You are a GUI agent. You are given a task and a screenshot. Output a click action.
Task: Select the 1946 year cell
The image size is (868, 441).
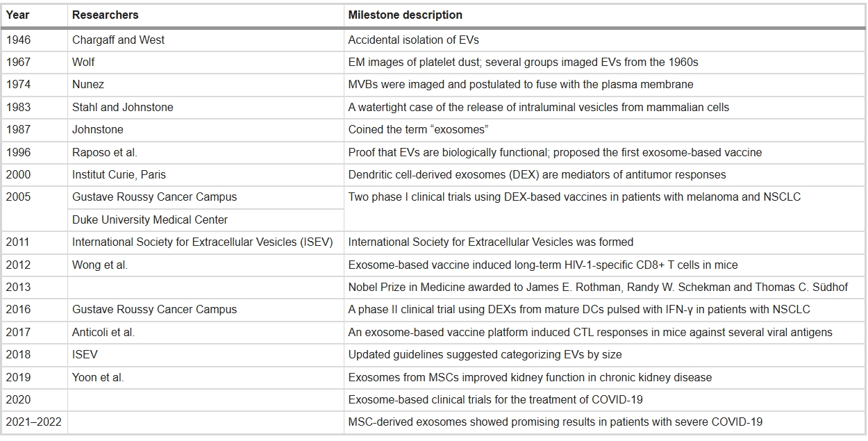point(19,40)
